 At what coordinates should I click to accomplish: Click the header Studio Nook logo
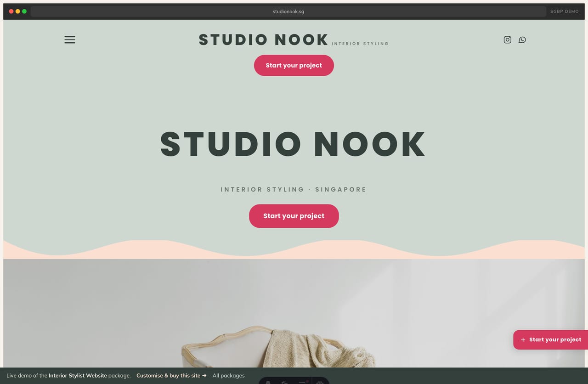(294, 40)
